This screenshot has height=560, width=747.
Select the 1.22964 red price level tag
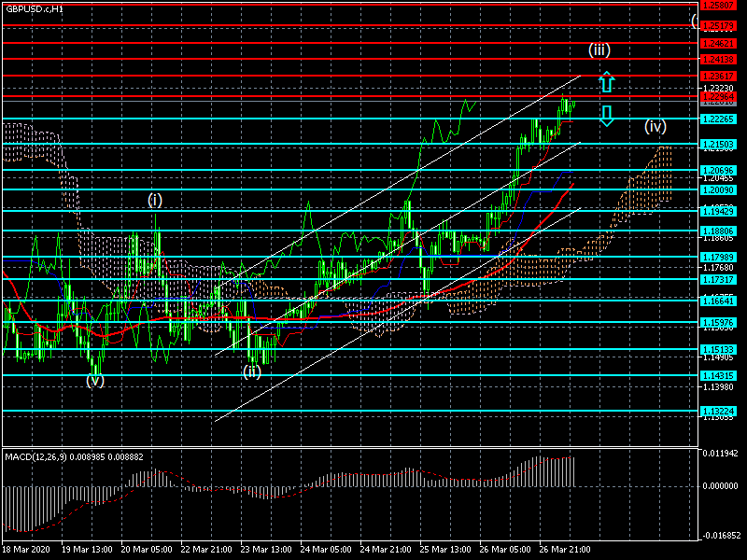click(718, 97)
